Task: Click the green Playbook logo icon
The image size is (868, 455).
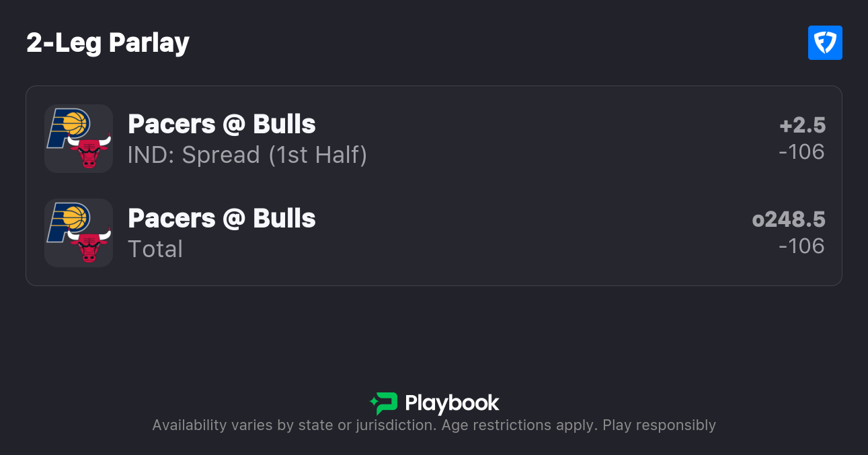Action: coord(384,403)
